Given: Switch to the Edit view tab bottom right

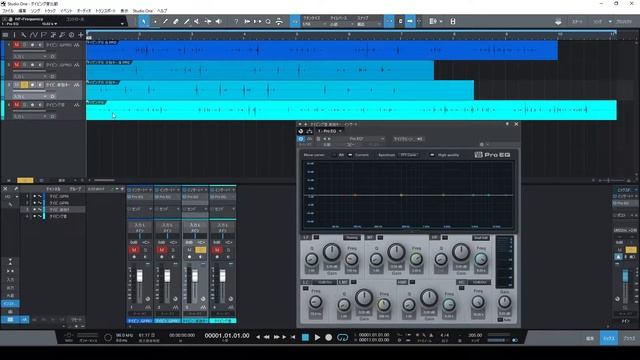Looking at the screenshot, I should [x=590, y=338].
